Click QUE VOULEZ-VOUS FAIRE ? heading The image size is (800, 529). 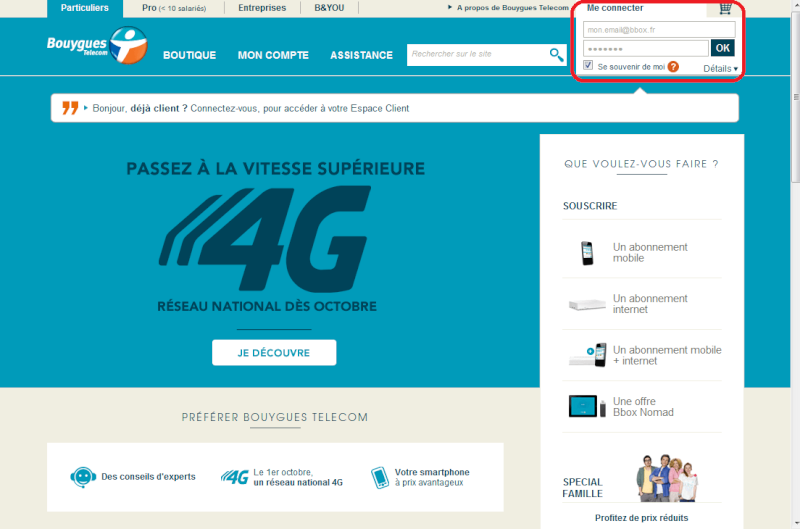(641, 164)
